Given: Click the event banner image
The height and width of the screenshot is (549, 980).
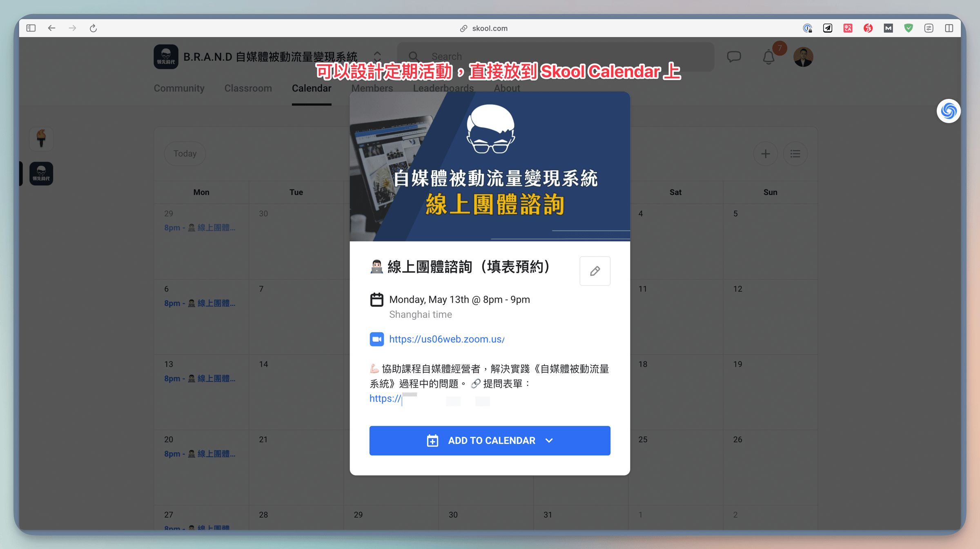Looking at the screenshot, I should tap(490, 167).
